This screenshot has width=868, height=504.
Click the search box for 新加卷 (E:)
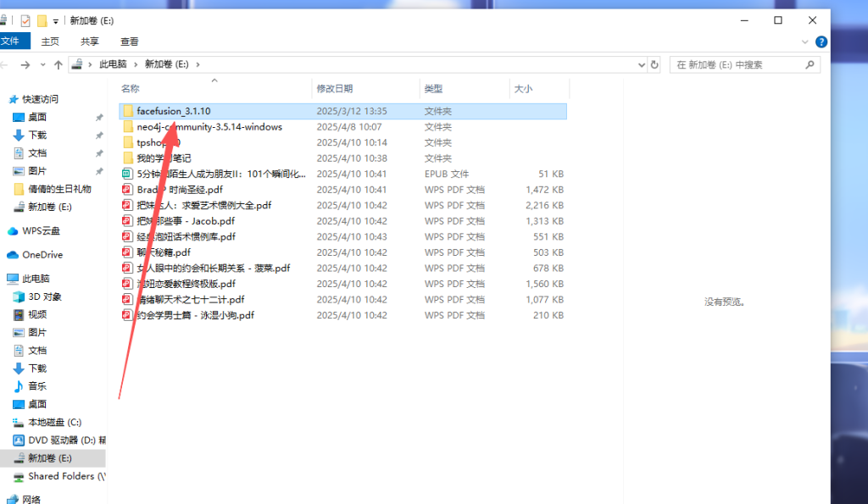(737, 64)
